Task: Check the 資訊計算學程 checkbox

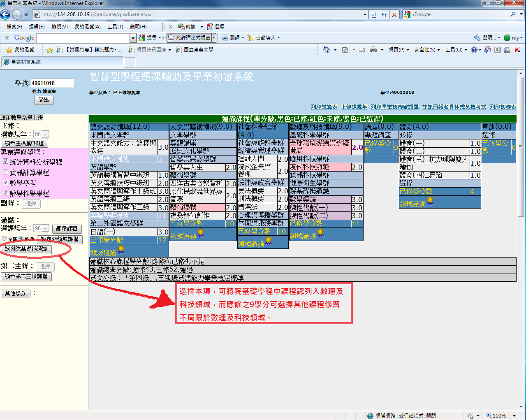Action: coord(6,172)
